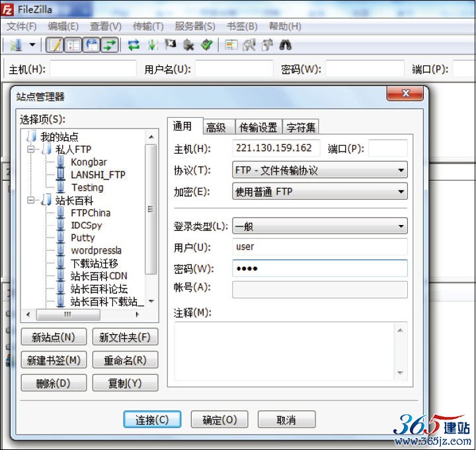Open the 协议(T) protocol dropdown

pos(320,170)
